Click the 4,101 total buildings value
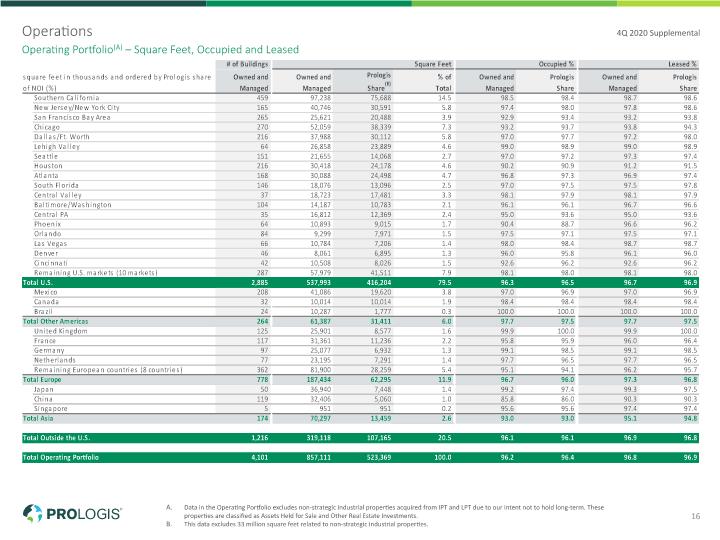 click(x=260, y=457)
